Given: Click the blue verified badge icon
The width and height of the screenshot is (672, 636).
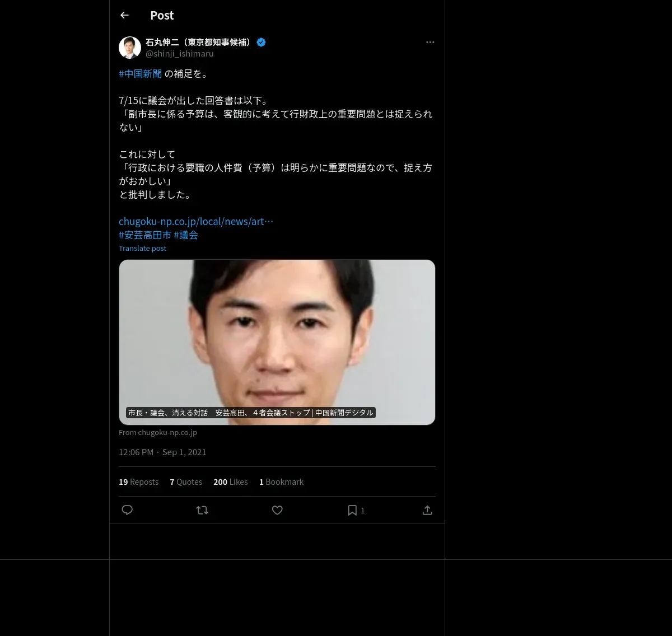Looking at the screenshot, I should point(261,42).
